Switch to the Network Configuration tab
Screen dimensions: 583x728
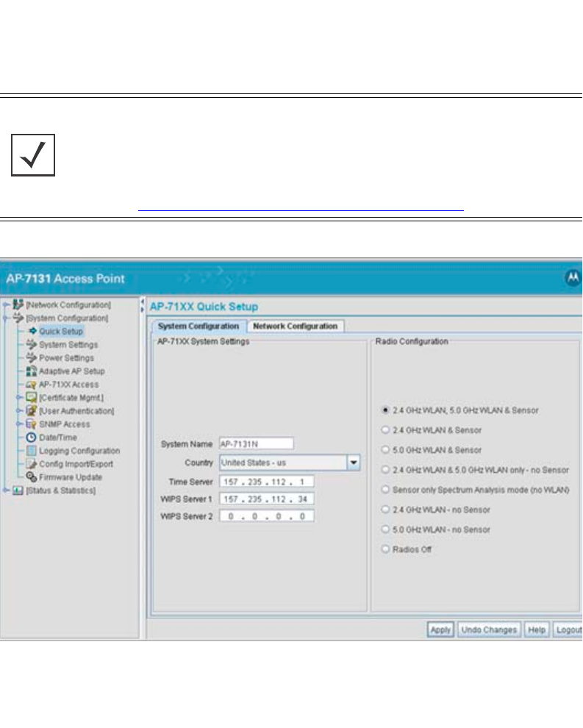(296, 326)
